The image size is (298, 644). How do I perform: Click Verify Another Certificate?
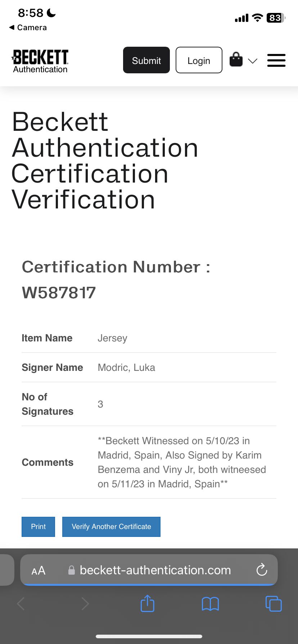(x=111, y=527)
